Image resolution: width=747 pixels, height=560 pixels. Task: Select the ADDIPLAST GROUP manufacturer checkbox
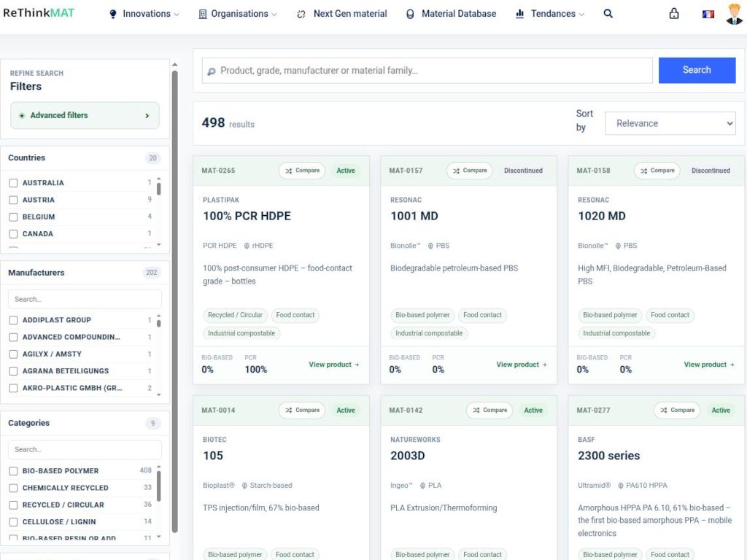[x=13, y=320]
